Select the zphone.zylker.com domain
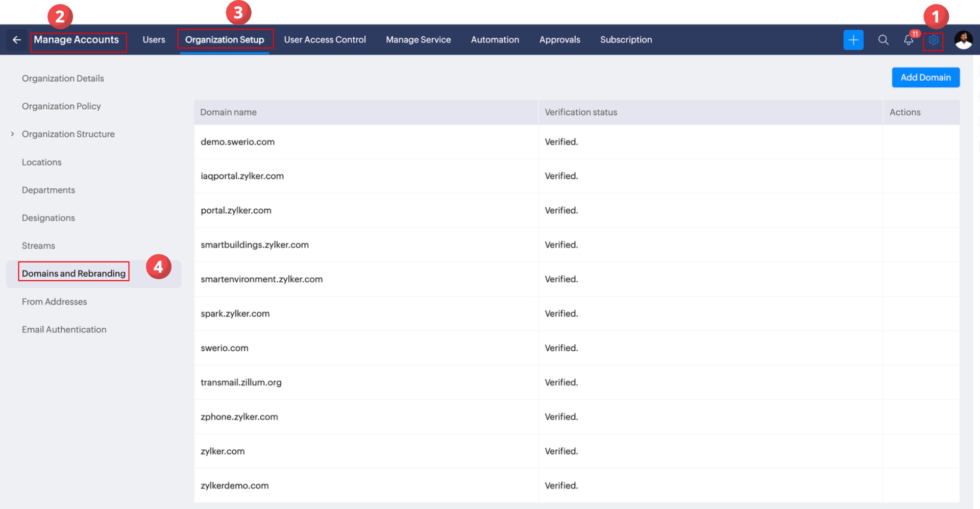The image size is (980, 509). click(239, 417)
